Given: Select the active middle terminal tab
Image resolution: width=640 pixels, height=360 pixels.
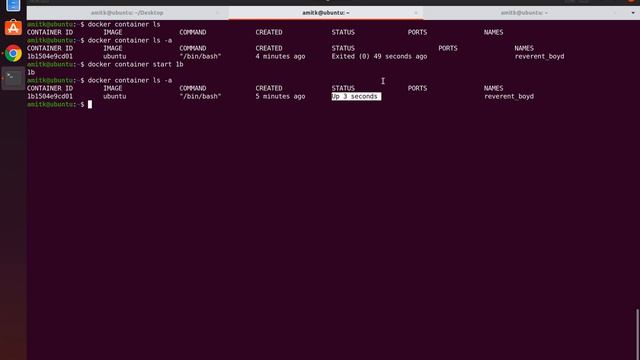Looking at the screenshot, I should [325, 13].
